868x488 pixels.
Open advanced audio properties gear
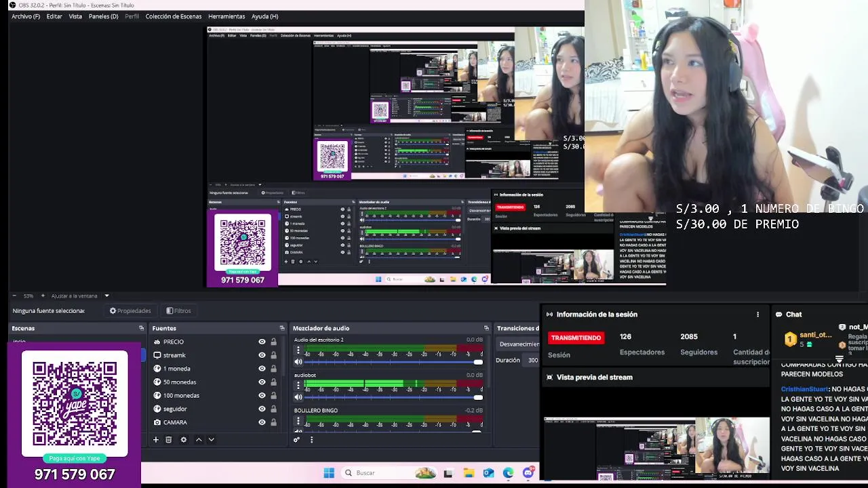click(x=296, y=440)
